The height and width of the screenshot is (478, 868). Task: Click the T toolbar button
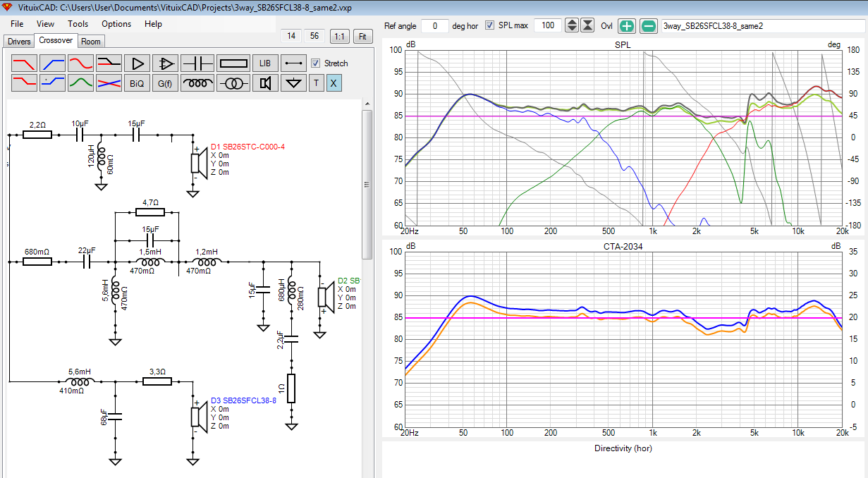pyautogui.click(x=316, y=82)
